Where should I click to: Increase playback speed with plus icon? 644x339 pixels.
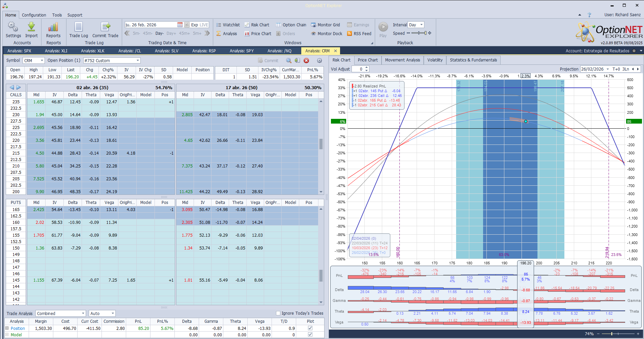(x=430, y=33)
